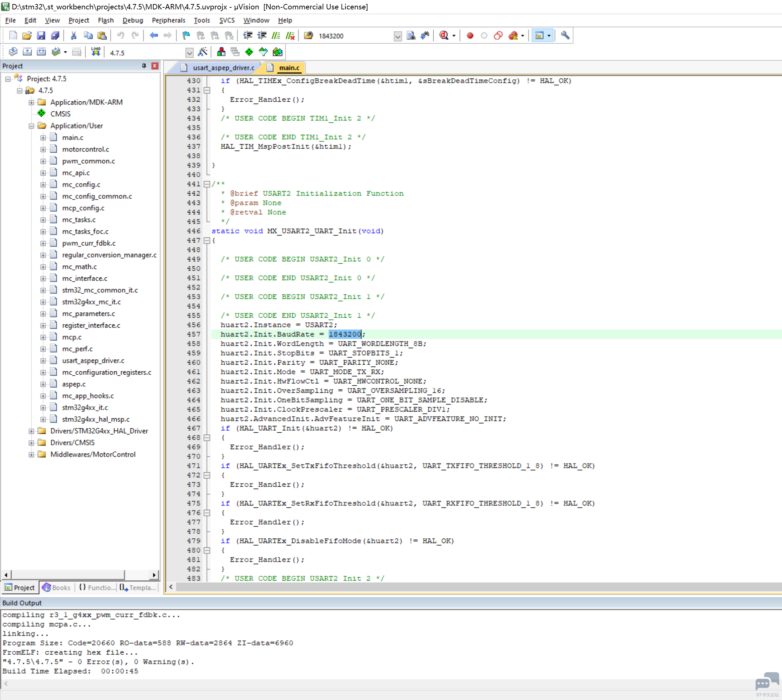Unindent the selected lines
Viewport: 782px width, 700px height.
pos(262,36)
